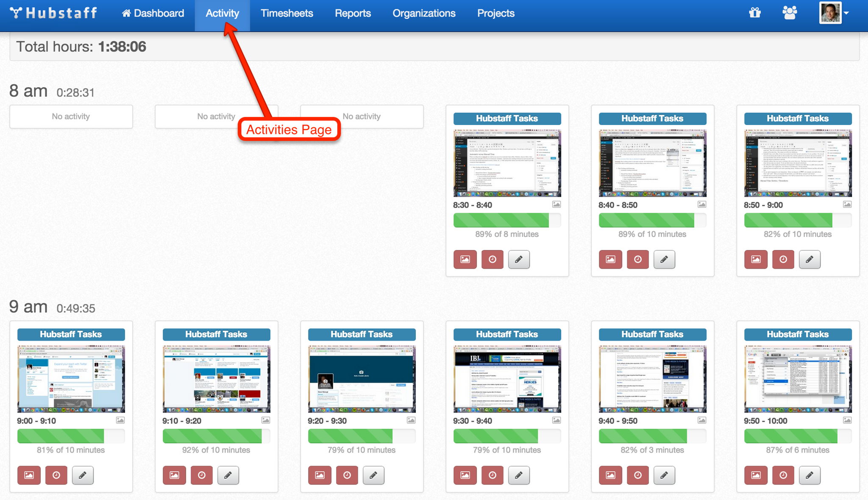The image size is (868, 500).
Task: Click screenshot button for 9:50 - 10:00
Action: point(756,475)
